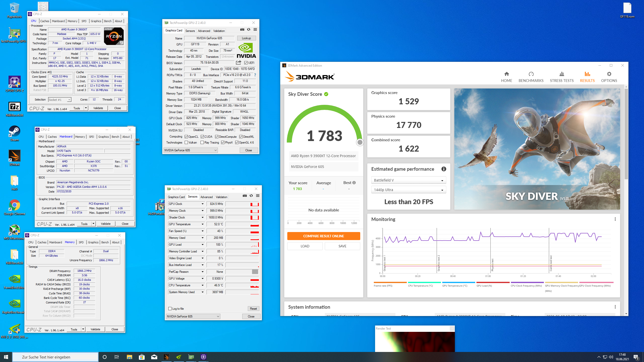Image resolution: width=644 pixels, height=362 pixels.
Task: Toggle the Ray Tracing checkbox in GPU-Z
Action: click(x=202, y=143)
